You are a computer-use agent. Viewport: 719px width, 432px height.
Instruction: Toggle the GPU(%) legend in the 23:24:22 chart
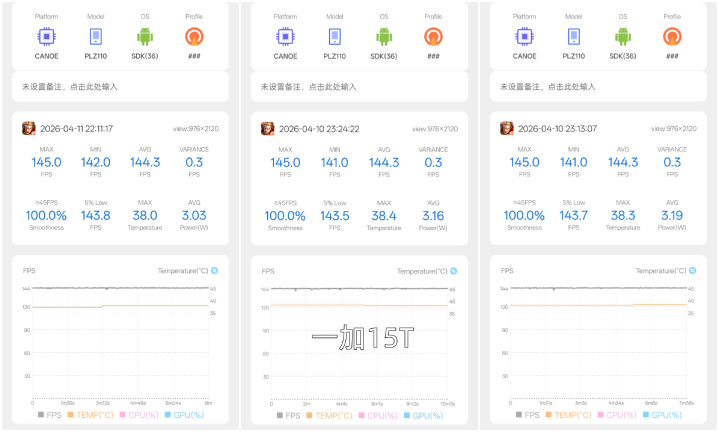pyautogui.click(x=423, y=415)
